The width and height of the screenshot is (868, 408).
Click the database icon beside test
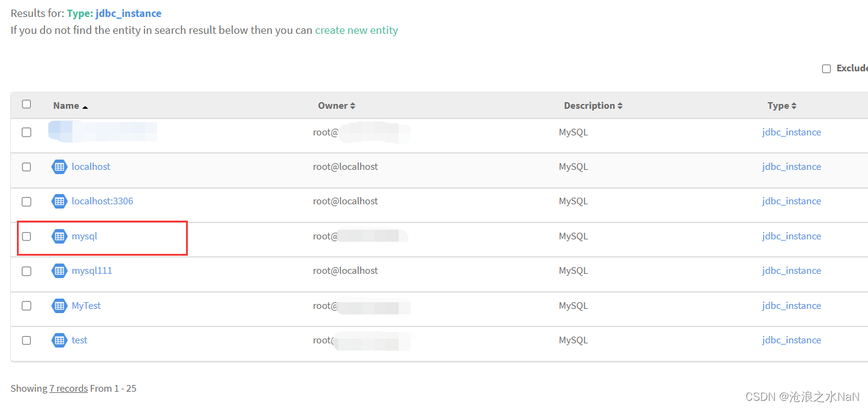coord(59,340)
